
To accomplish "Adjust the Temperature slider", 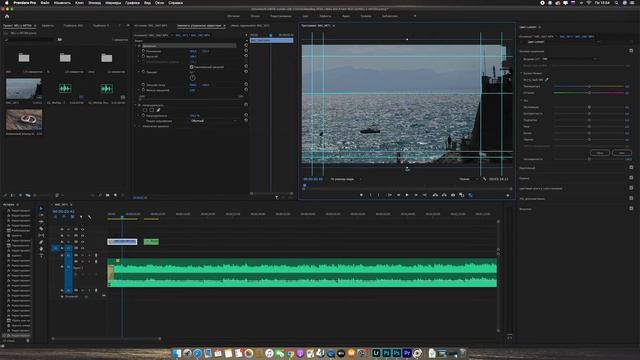I will tap(589, 87).
